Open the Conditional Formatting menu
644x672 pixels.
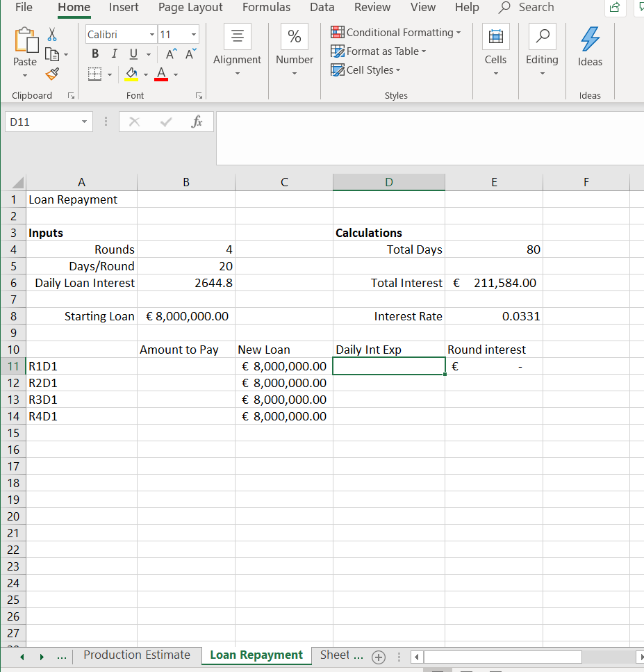click(396, 33)
